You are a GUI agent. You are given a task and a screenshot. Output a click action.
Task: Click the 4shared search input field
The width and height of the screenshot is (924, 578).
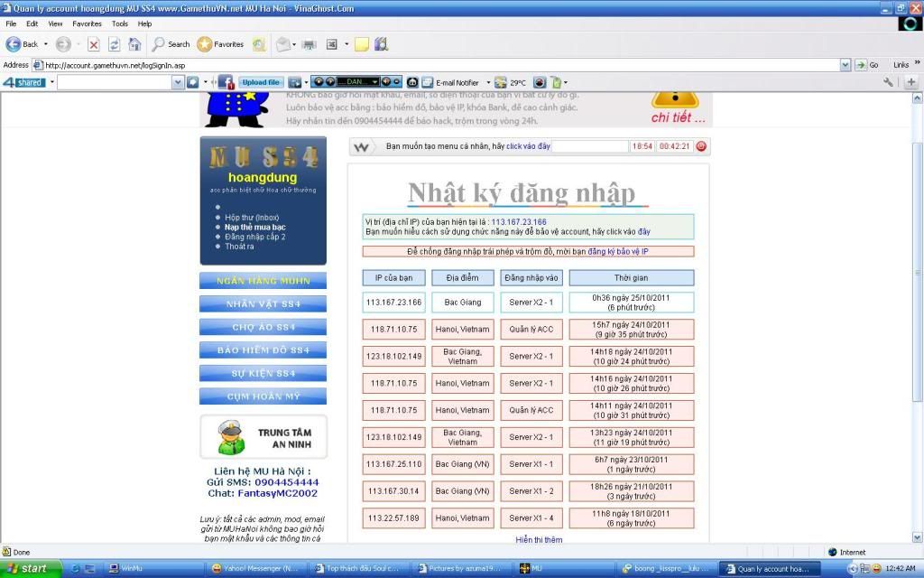pyautogui.click(x=115, y=82)
